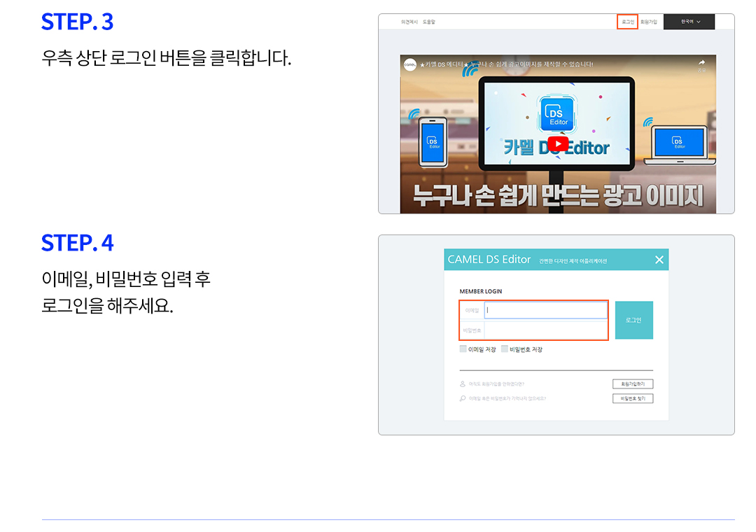Enable the 비밀번호 저장 checkbox
This screenshot has height=532, width=756.
coord(504,349)
